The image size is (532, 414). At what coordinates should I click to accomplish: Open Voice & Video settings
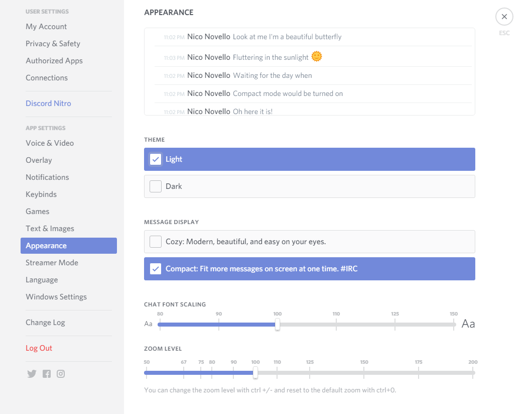pyautogui.click(x=50, y=143)
